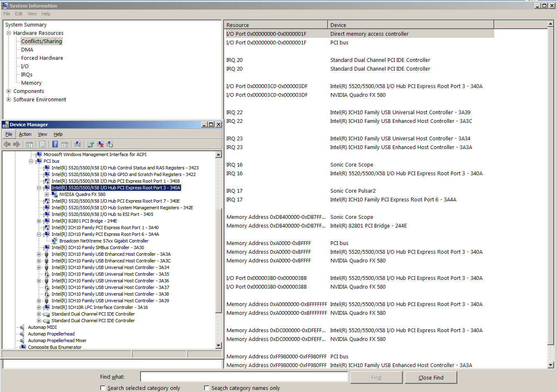557x392 pixels.
Task: Collapse the PCI bus node in Device Manager
Action: coord(31,161)
